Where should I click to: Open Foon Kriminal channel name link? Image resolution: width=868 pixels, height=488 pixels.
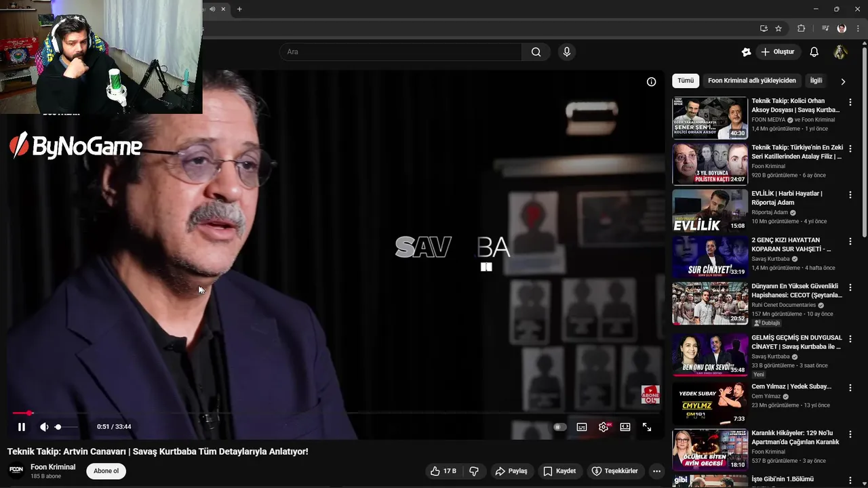click(53, 467)
